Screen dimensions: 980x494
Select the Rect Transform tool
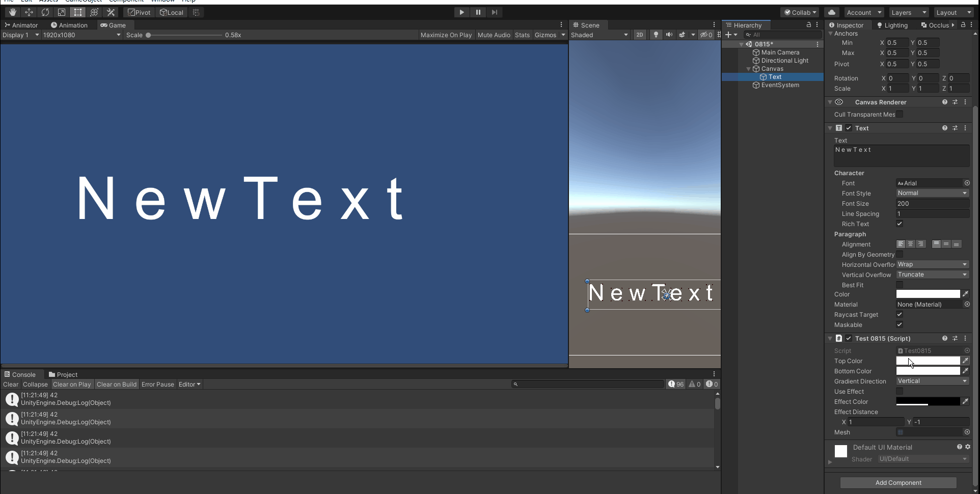pos(78,12)
